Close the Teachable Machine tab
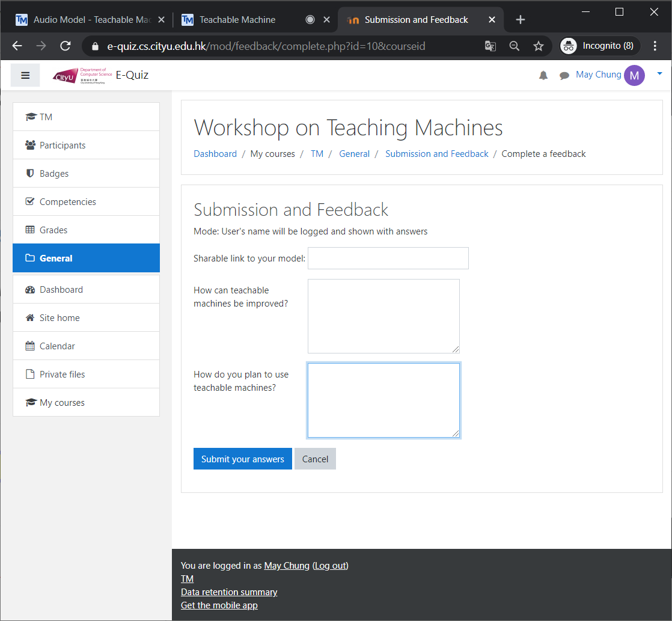This screenshot has height=621, width=672. (x=326, y=20)
